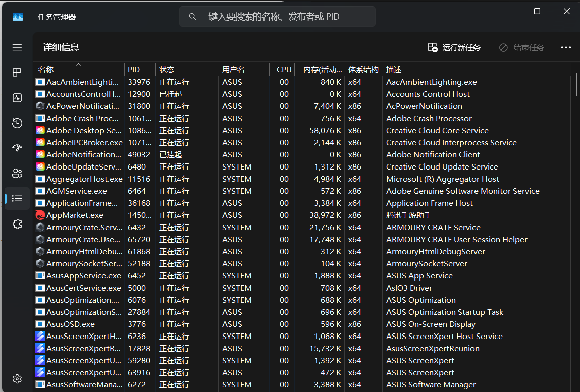Maximize the Task Manager window
Image resolution: width=580 pixels, height=392 pixels.
coord(537,11)
